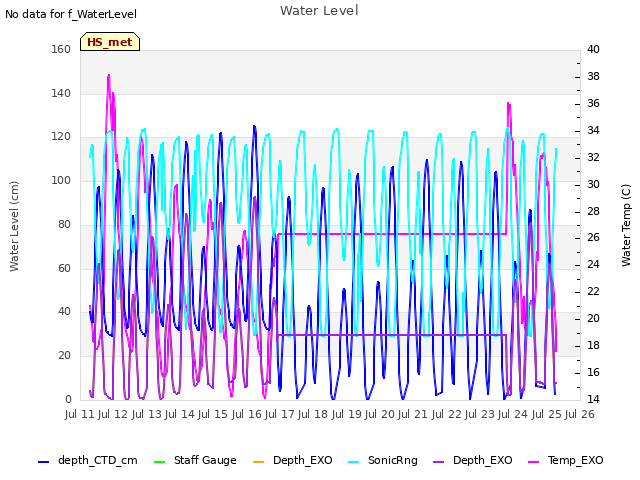Click the Jul 11 x-axis tick label

tap(80, 414)
